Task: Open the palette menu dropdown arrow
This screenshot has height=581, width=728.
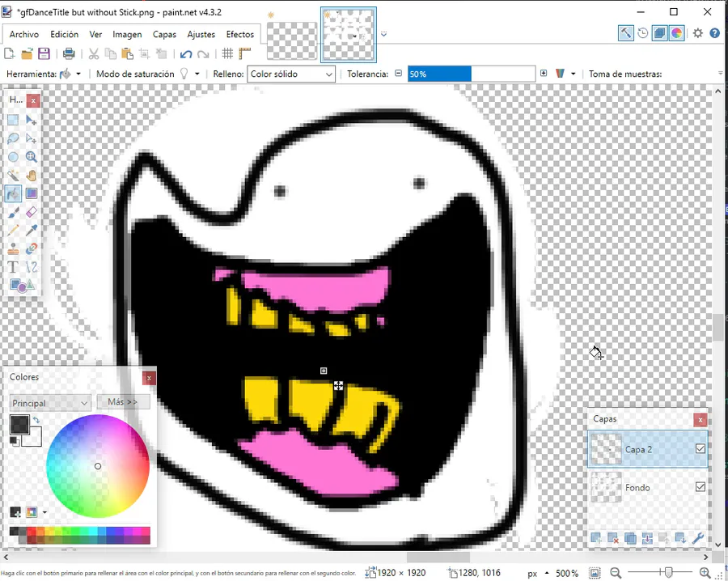Action: click(44, 512)
